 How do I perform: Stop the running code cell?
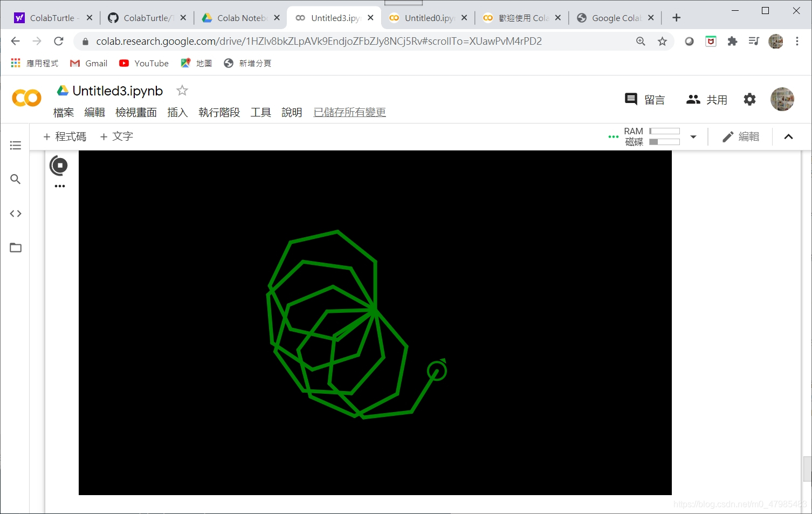pyautogui.click(x=59, y=166)
